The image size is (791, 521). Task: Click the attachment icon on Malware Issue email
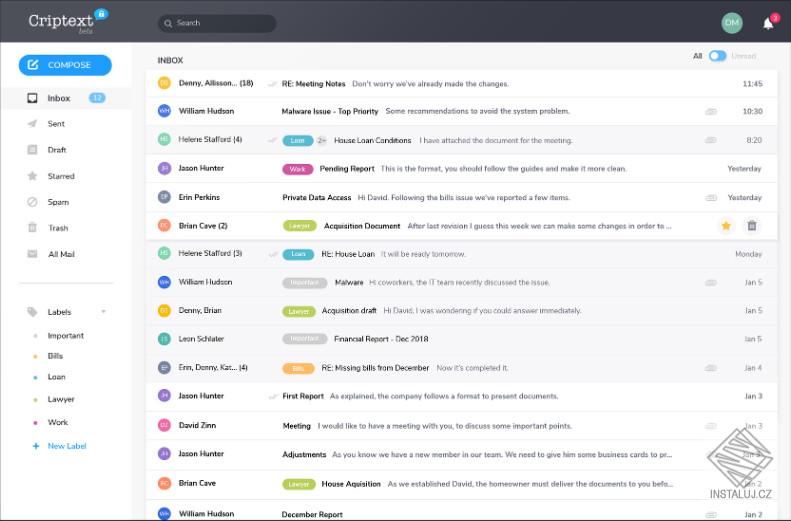711,111
